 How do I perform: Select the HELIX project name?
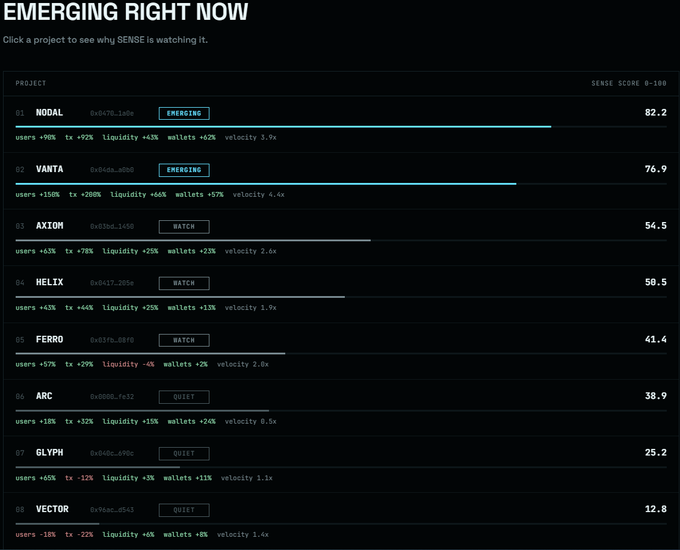click(x=49, y=282)
